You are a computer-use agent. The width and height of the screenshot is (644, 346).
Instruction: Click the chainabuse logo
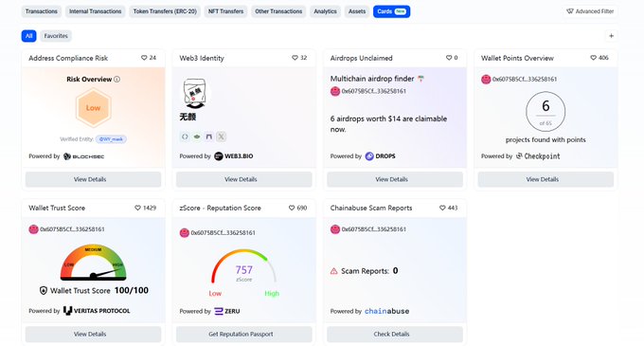tap(387, 311)
